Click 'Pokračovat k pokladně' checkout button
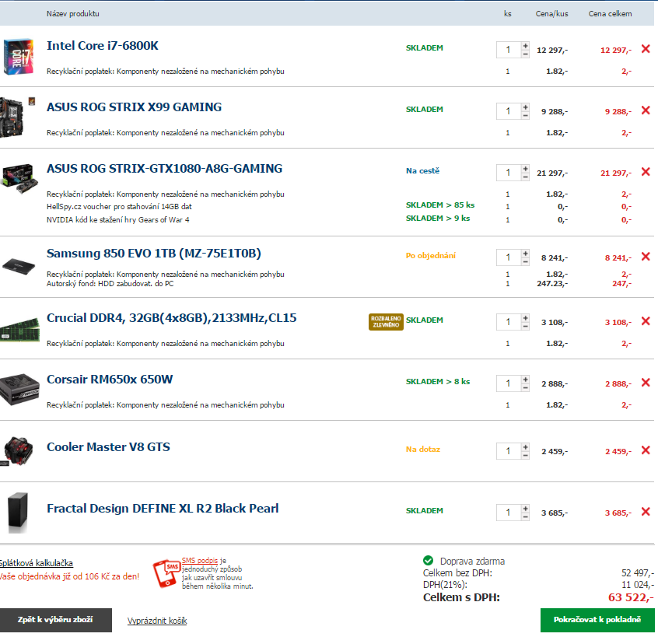This screenshot has height=644, width=658. (x=597, y=620)
